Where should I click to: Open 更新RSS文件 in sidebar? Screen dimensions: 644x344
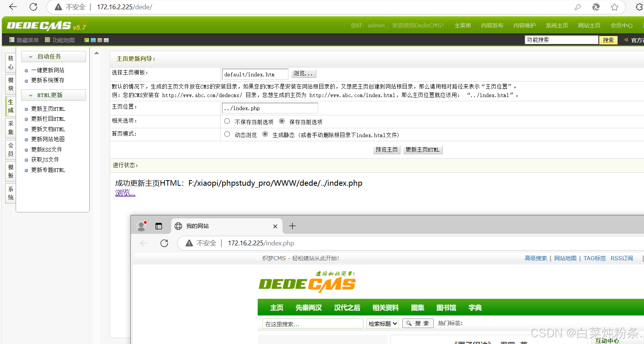[x=46, y=149]
